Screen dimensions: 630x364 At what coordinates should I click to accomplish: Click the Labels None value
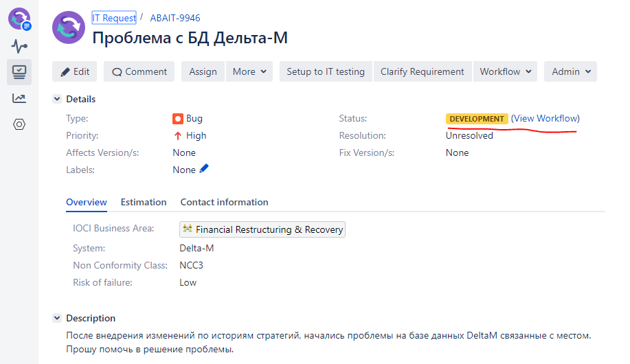(x=184, y=170)
